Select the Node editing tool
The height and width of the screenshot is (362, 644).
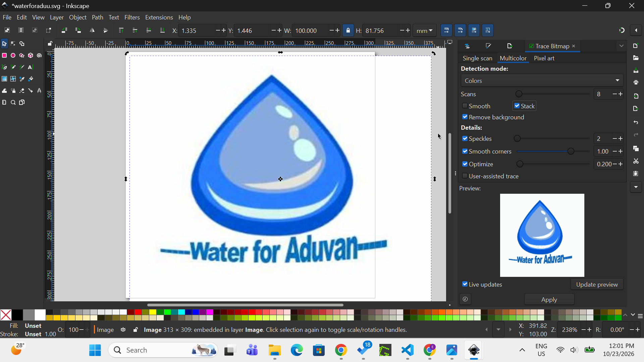tap(13, 44)
